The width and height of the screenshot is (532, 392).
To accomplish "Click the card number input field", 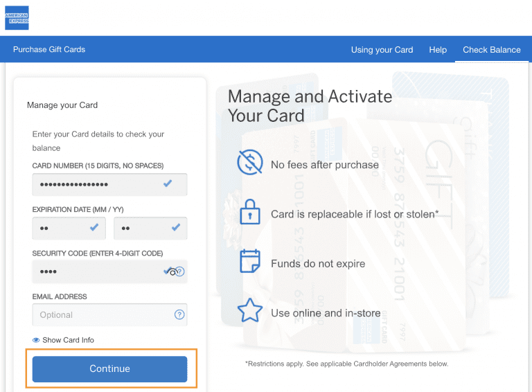I will [97, 184].
